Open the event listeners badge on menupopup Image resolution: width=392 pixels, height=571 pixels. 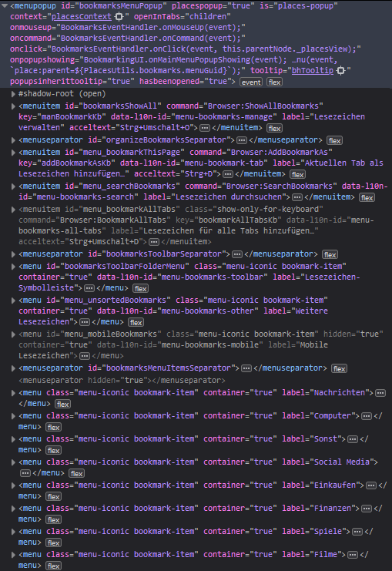[x=251, y=82]
